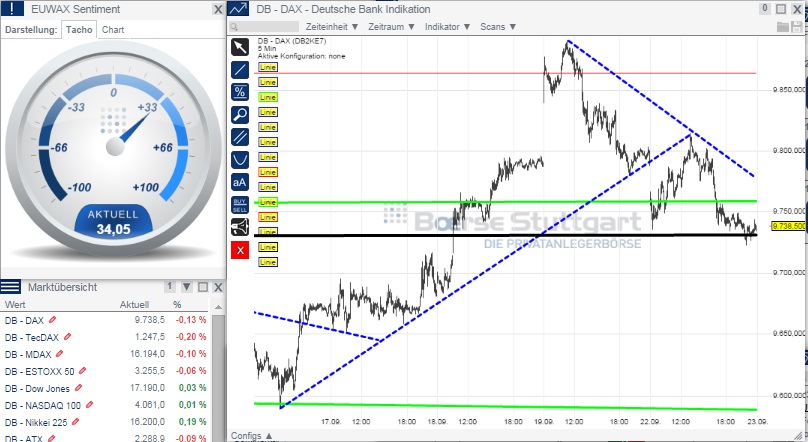Click the chart window trend icon
Image resolution: width=808 pixels, height=442 pixels.
[238, 9]
